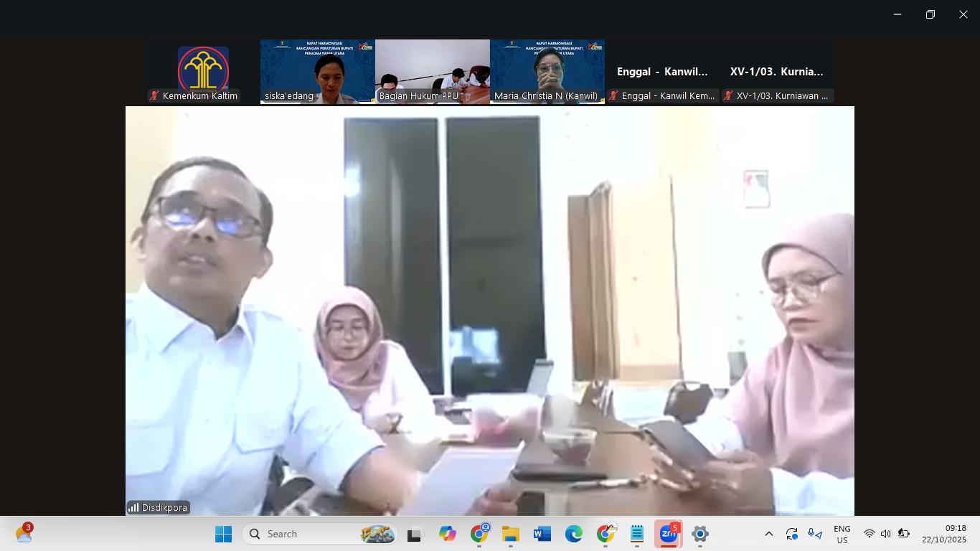Select the siska'edang video thumbnail

[x=317, y=72]
